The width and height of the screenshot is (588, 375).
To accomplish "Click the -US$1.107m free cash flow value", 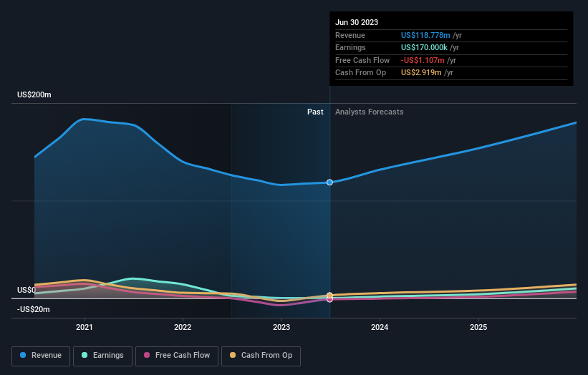I will (x=423, y=60).
